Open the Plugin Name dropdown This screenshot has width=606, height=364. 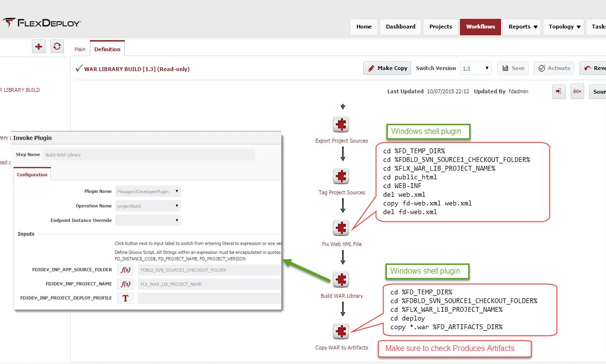click(x=148, y=191)
